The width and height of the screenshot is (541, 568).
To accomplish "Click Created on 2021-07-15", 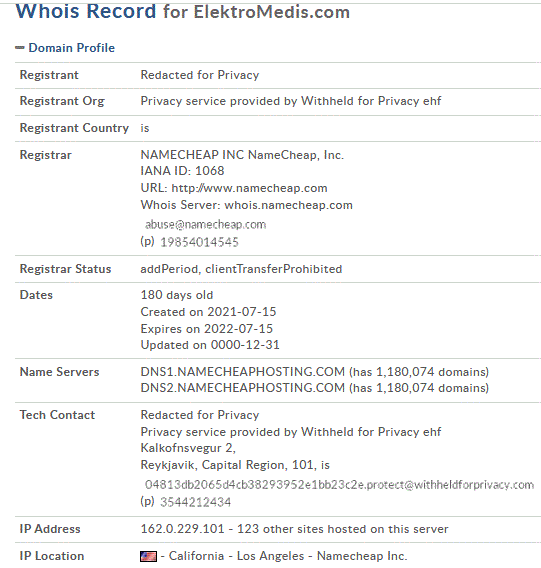I will 208,312.
